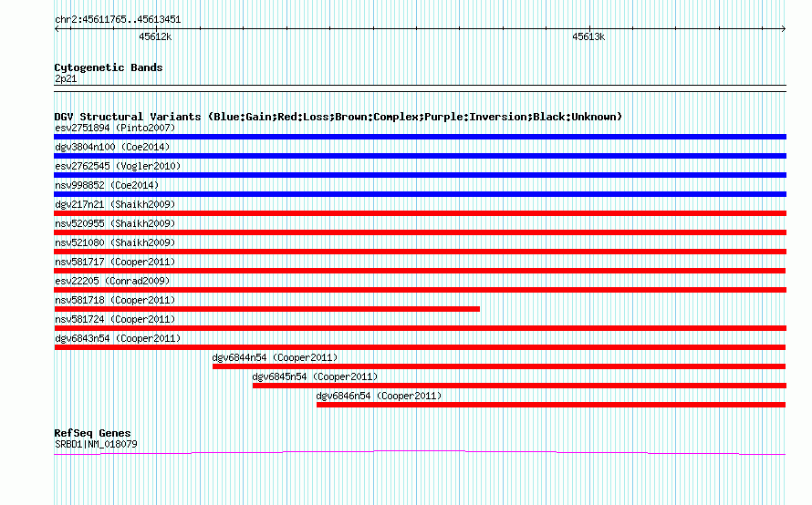The image size is (812, 505).
Task: Select the dgv6844n54 red variant bar
Action: click(x=499, y=366)
